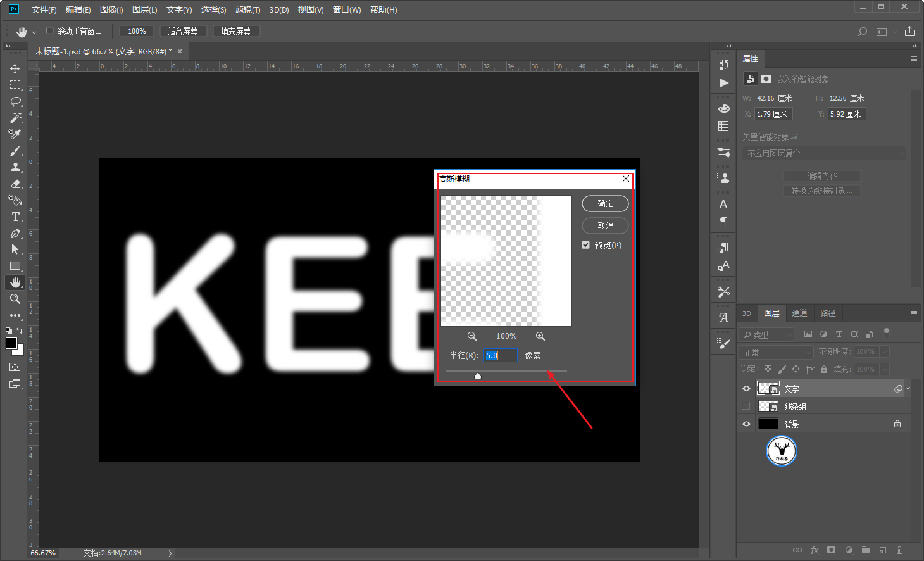
Task: Select the Brush tool
Action: (x=15, y=151)
